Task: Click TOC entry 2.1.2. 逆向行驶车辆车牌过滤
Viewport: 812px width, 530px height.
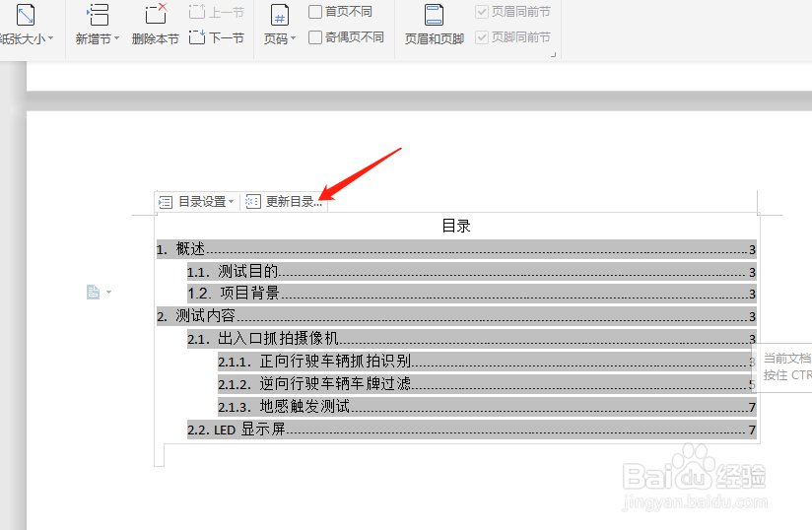Action: coord(487,384)
